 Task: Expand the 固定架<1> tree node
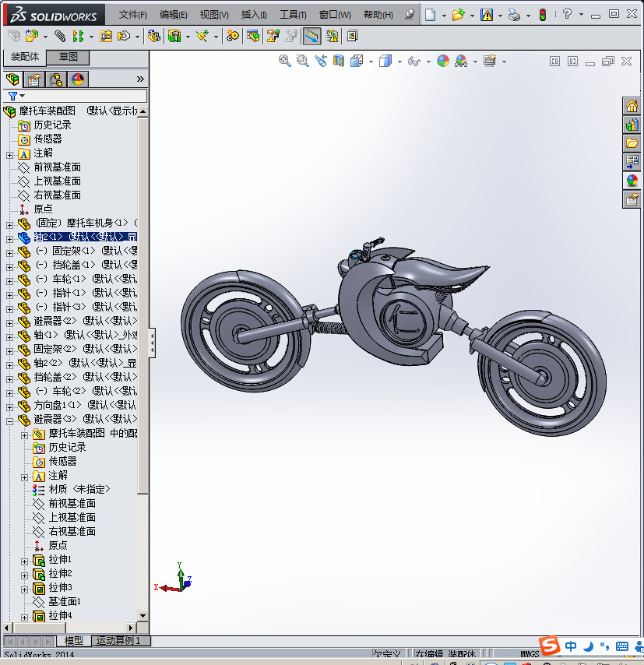click(10, 253)
